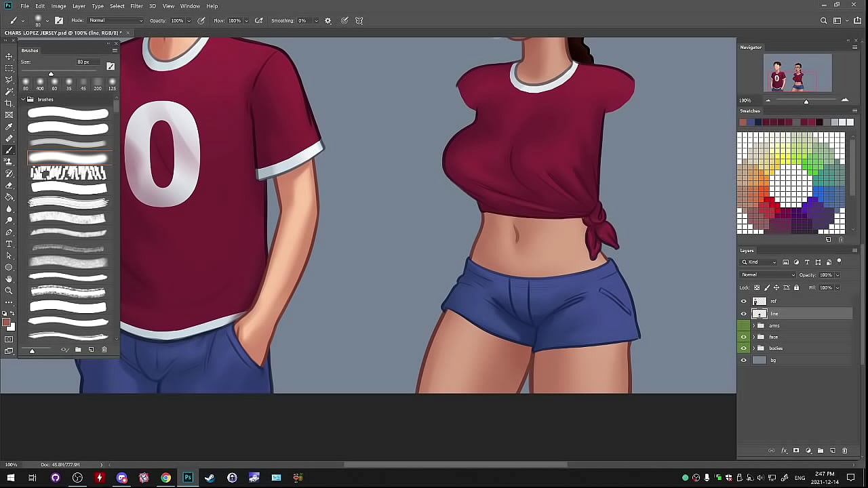Select the Move tool
The image size is (868, 488).
click(9, 56)
